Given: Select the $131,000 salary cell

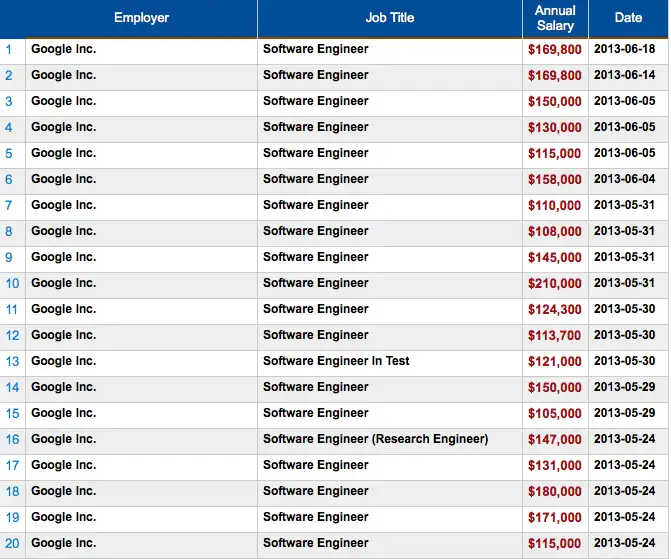Looking at the screenshot, I should coord(555,465).
